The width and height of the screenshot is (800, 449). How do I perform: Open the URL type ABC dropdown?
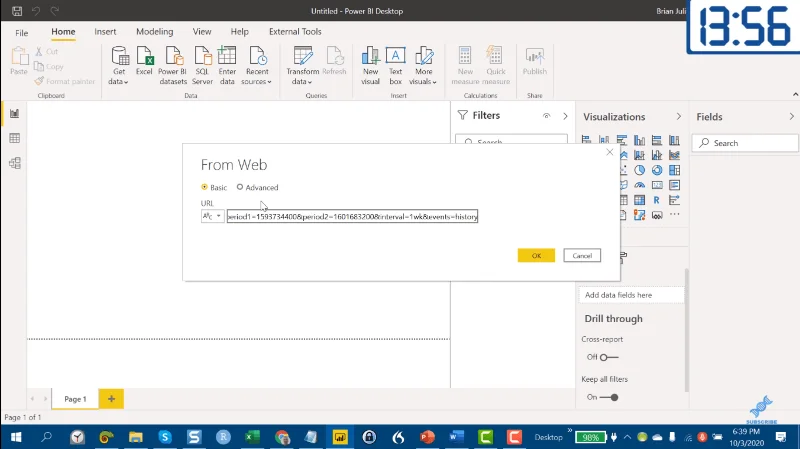212,216
